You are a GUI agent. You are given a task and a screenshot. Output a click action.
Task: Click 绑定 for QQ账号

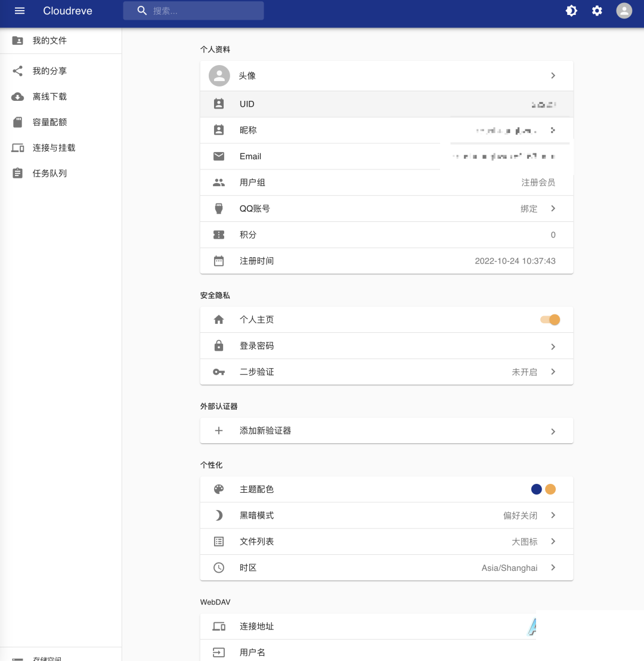click(x=529, y=209)
